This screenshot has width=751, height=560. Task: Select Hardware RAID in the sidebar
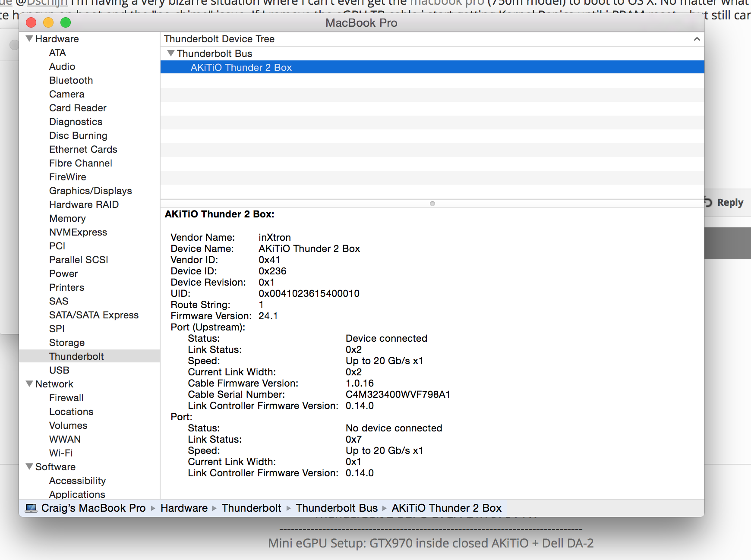coord(84,204)
